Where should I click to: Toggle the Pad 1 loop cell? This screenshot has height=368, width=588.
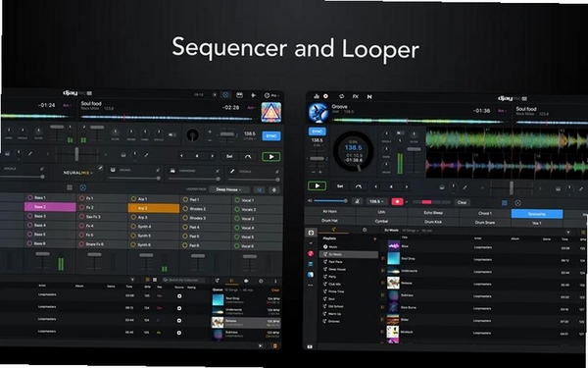tap(206, 199)
